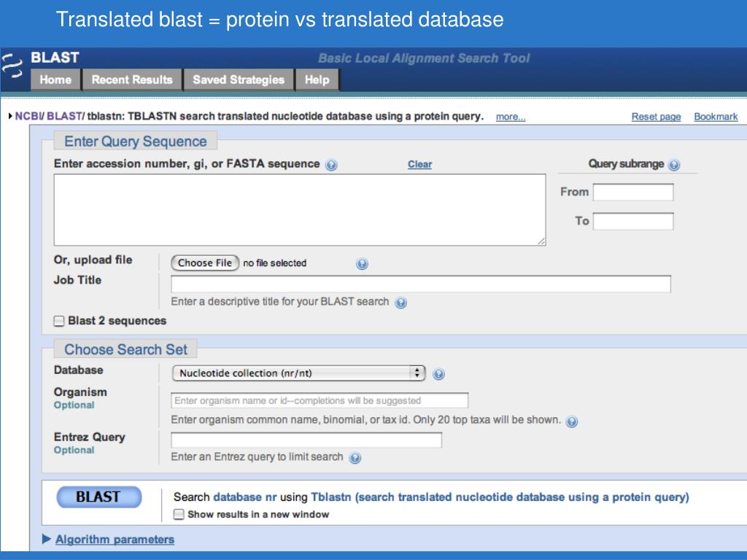Open the Nucleotide collection database dropdown

298,373
